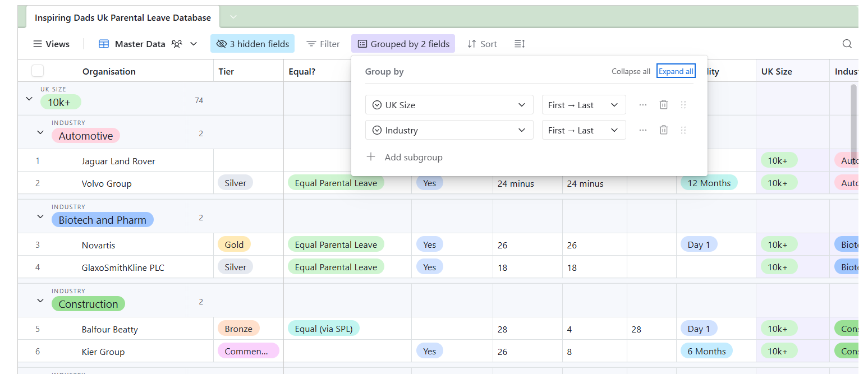
Task: Select the Inspiring Dads Uk Parental Leave Database tab
Action: (x=123, y=17)
